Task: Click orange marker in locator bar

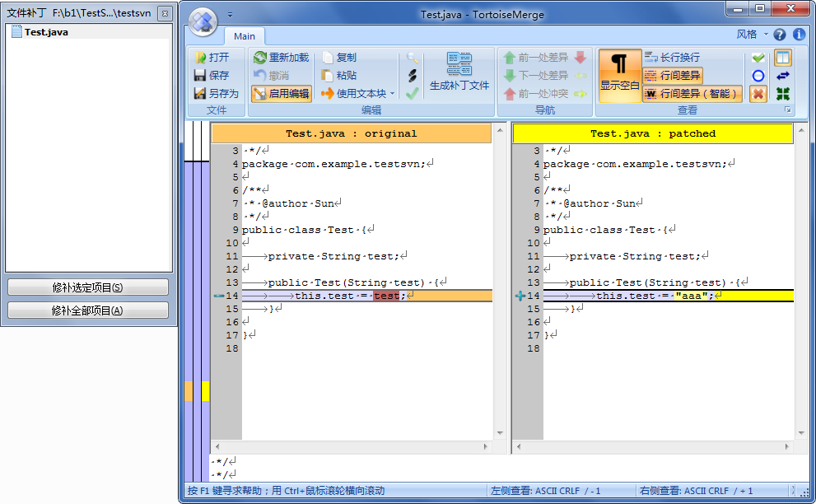Action: 189,391
